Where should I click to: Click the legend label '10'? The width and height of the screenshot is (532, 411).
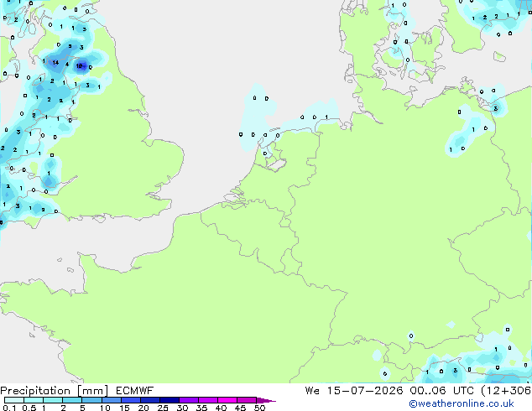pyautogui.click(x=105, y=408)
